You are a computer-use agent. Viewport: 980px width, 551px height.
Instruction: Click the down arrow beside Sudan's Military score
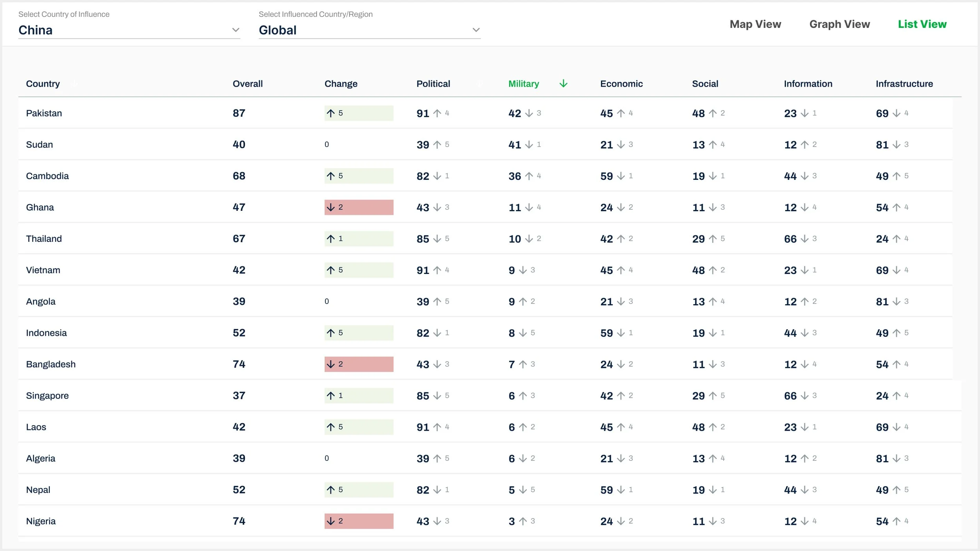click(529, 145)
